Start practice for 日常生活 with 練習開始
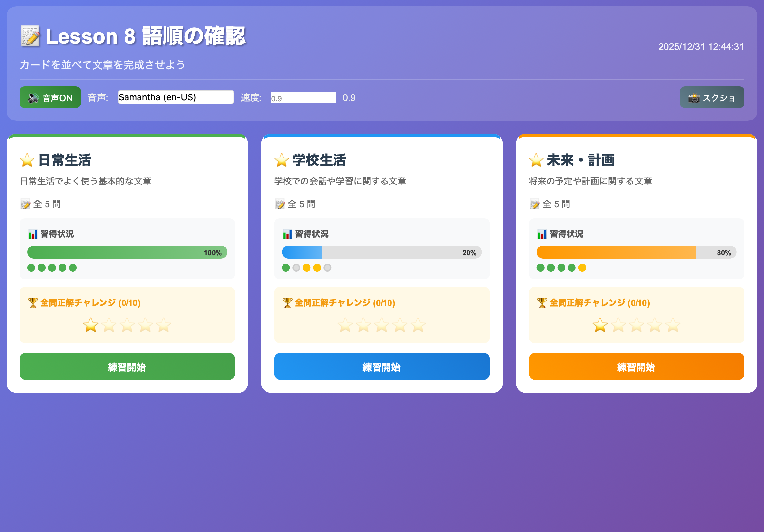Viewport: 764px width, 532px height. pos(127,366)
